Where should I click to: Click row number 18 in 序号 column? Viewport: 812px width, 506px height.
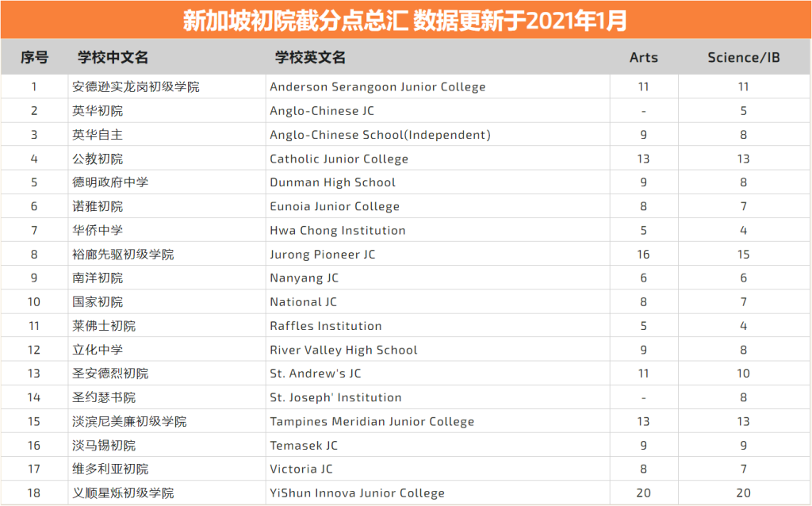pos(33,493)
